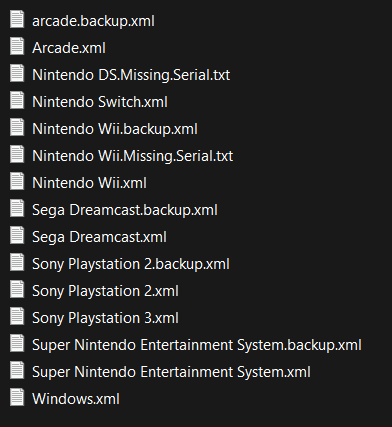Select the Nintendo DS.Missing.Serial.txt file icon

coord(17,73)
